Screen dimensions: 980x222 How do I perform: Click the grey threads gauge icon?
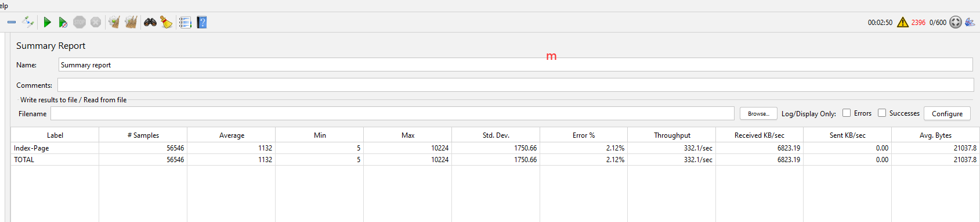coord(956,22)
